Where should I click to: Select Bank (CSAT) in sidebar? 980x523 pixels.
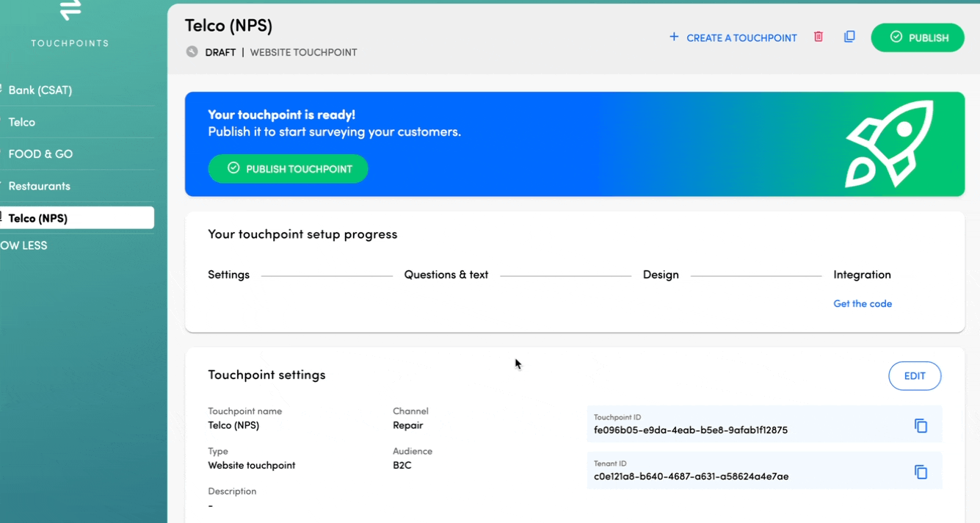tap(40, 90)
